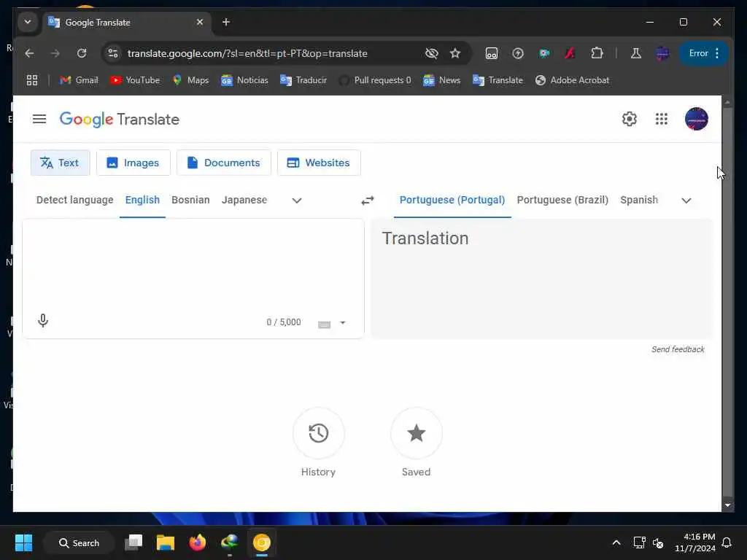The height and width of the screenshot is (560, 747).
Task: Click the Google Translate logo
Action: point(119,119)
